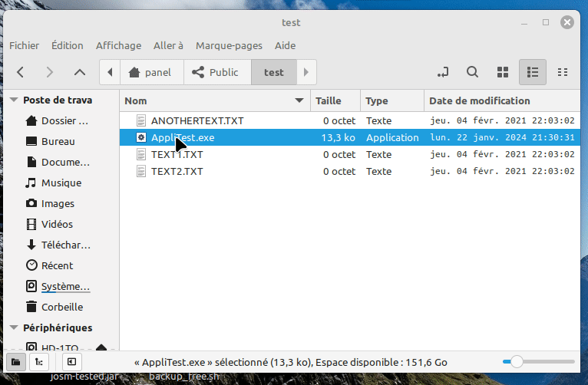Open the search magnifier
Image resolution: width=588 pixels, height=385 pixels.
coord(473,72)
